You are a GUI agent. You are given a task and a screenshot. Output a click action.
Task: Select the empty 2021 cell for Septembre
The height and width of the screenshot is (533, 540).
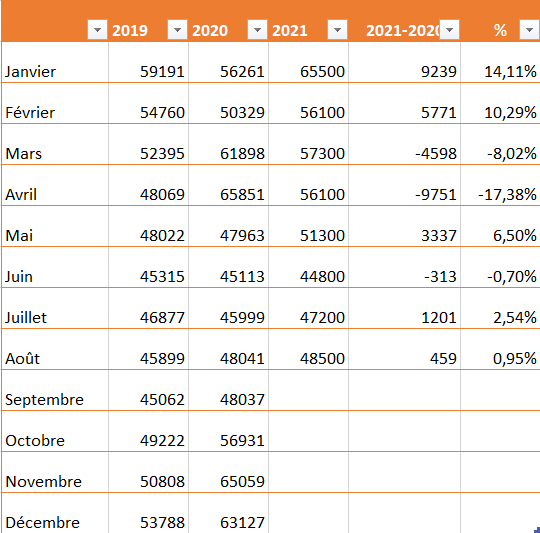click(x=309, y=390)
